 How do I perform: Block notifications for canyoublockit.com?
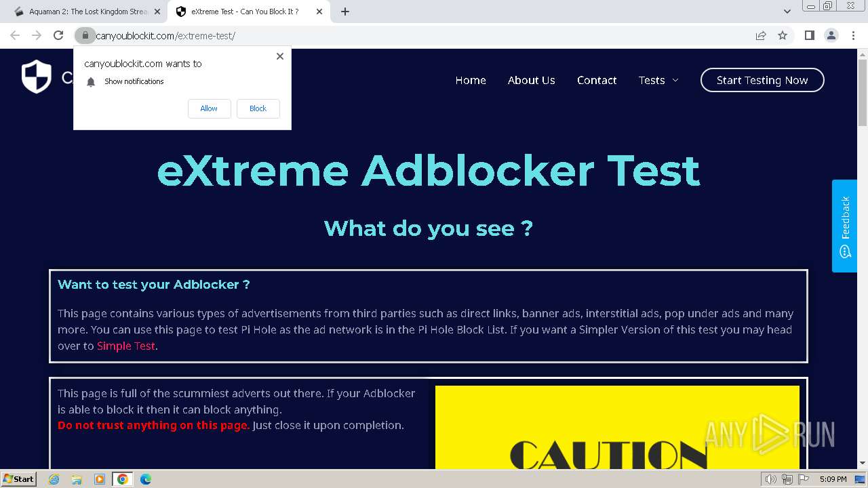[x=258, y=108]
